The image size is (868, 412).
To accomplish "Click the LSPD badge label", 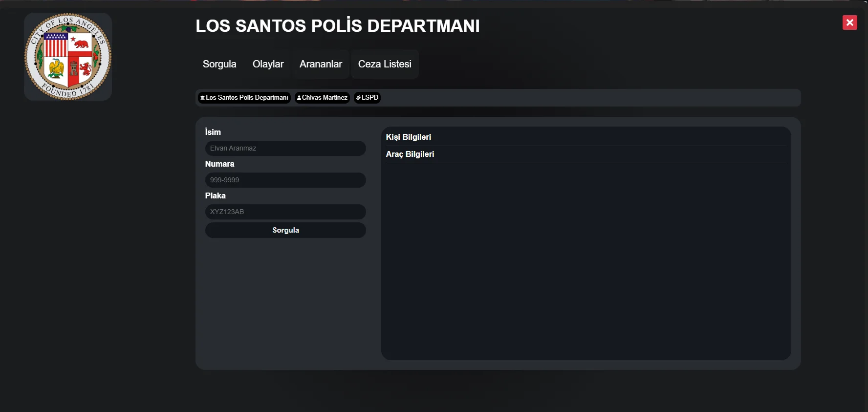I will tap(370, 98).
